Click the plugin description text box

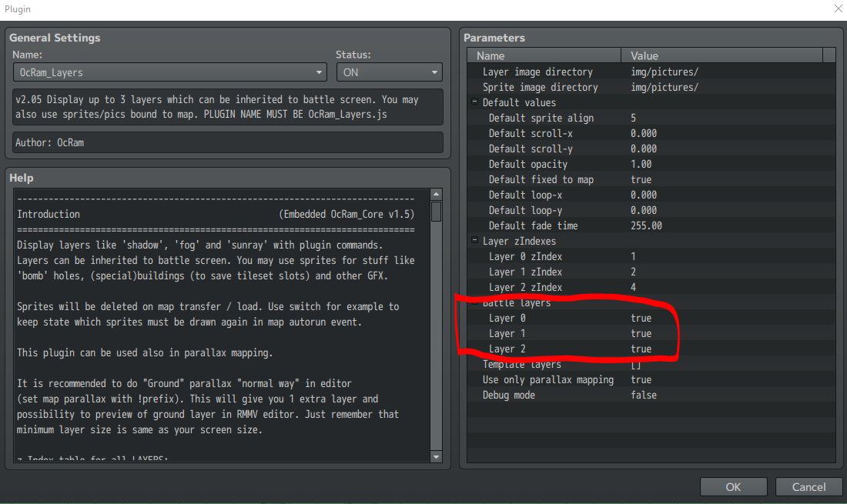(227, 107)
